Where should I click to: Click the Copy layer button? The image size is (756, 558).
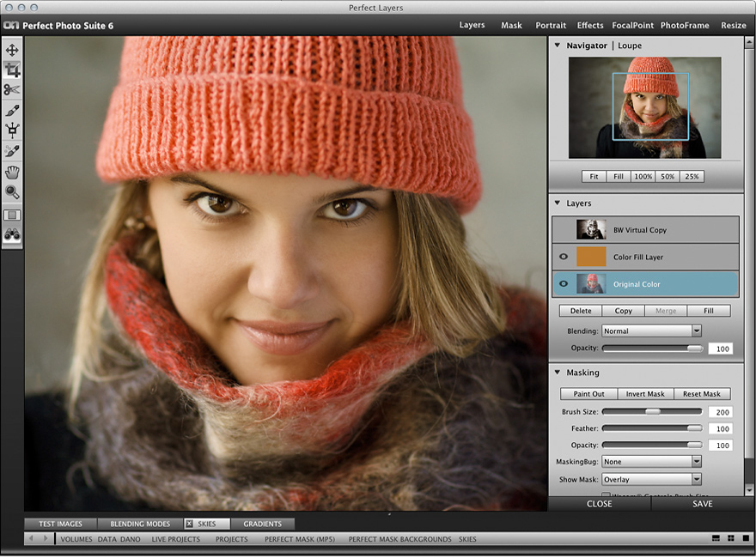pyautogui.click(x=623, y=311)
